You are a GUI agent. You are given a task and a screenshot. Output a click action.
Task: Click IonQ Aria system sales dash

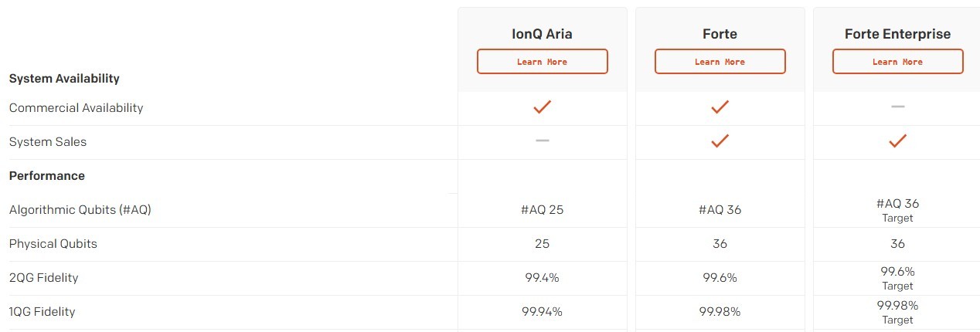[542, 141]
